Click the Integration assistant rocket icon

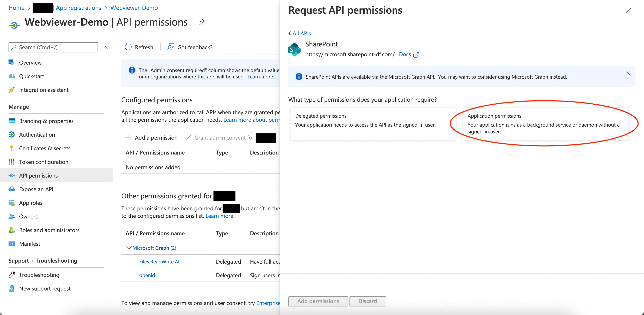pos(11,90)
